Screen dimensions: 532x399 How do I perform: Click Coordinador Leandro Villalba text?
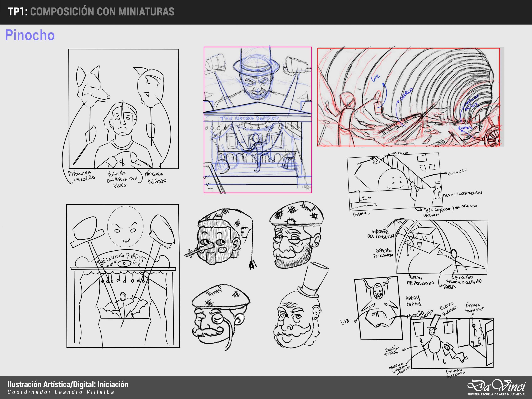61,392
